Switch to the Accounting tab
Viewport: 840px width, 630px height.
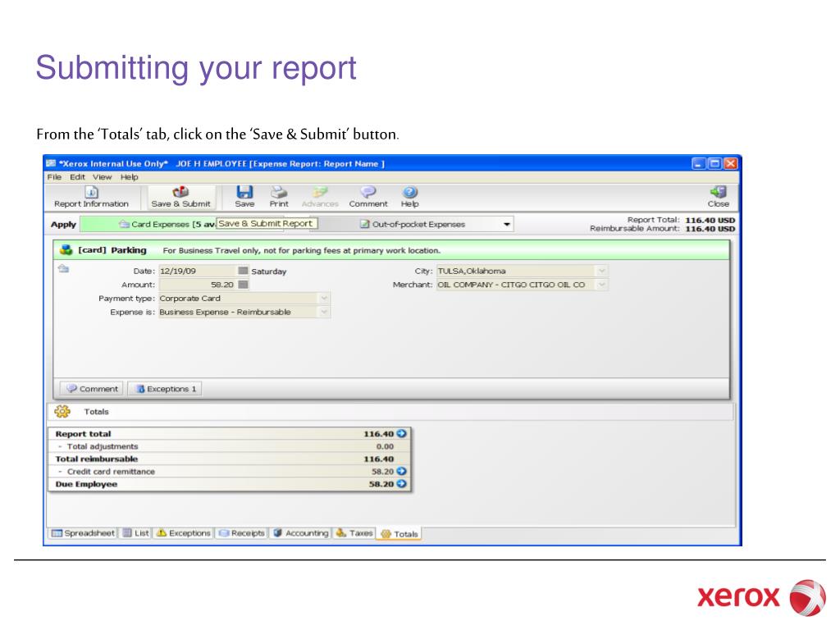tap(300, 533)
